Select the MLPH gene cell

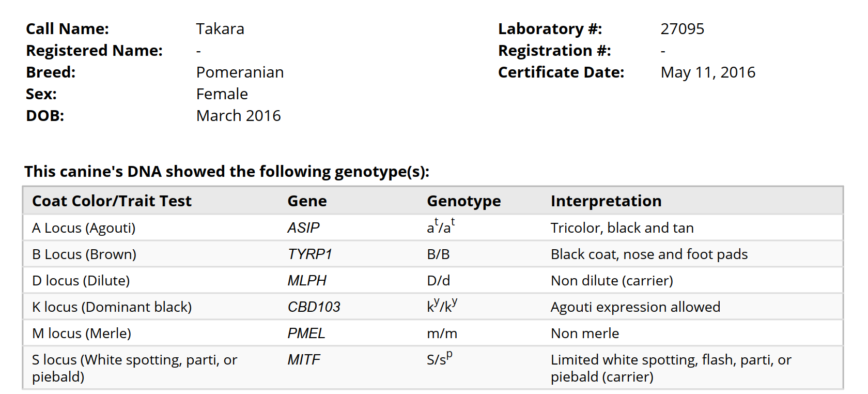307,281
